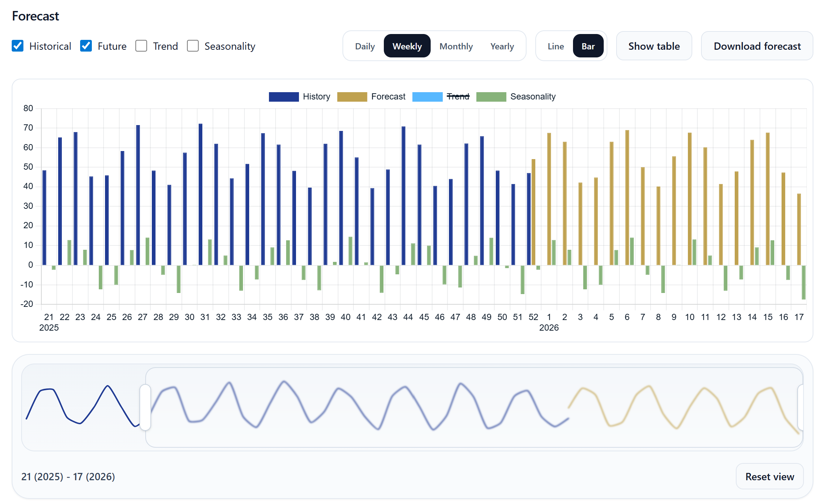This screenshot has height=504, width=824.
Task: Switch to Yearly view
Action: click(502, 46)
